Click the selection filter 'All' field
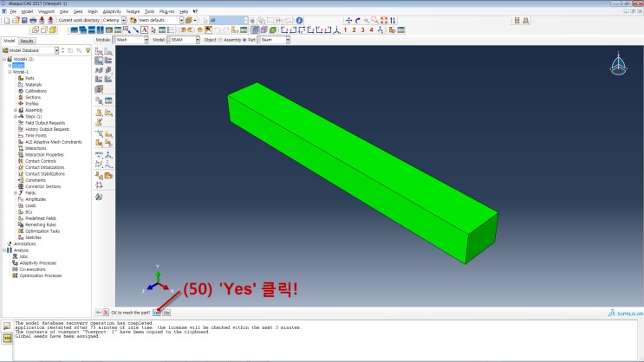 229,20
